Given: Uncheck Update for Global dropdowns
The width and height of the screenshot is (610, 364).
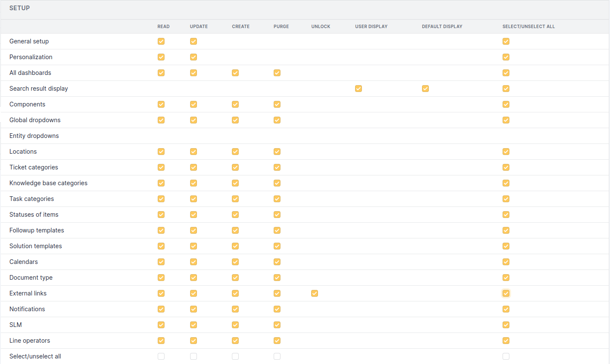Looking at the screenshot, I should pos(194,120).
